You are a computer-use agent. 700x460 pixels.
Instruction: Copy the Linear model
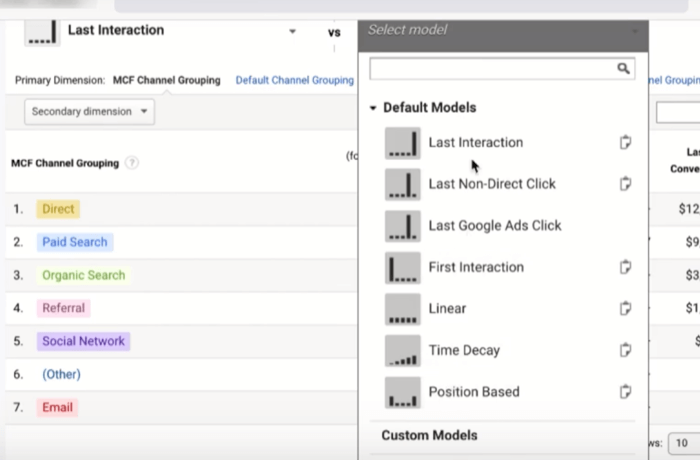coord(625,308)
